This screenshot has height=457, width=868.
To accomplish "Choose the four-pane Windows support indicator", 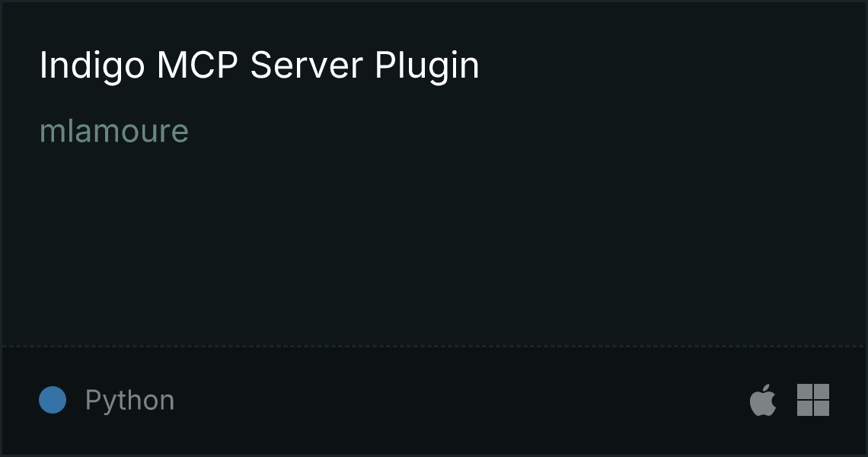I will pyautogui.click(x=813, y=400).
